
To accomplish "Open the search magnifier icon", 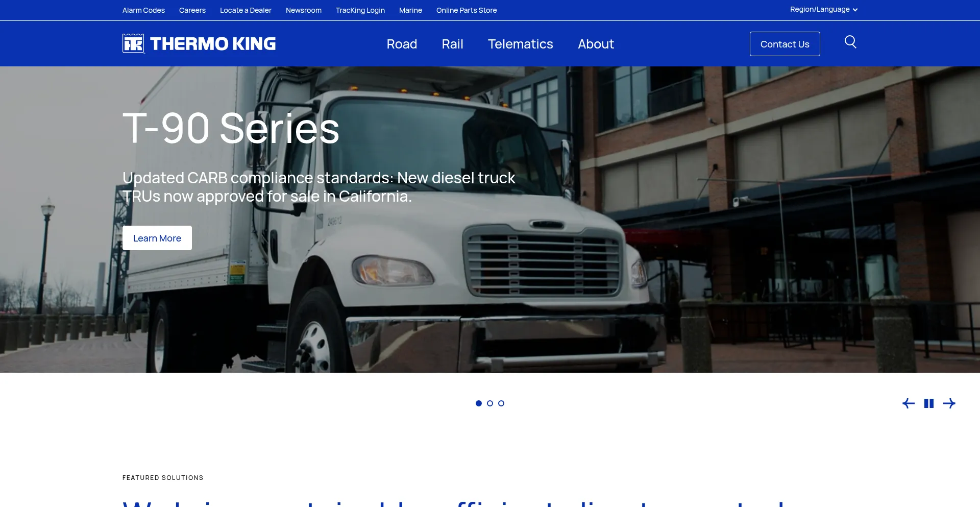I will [x=850, y=42].
